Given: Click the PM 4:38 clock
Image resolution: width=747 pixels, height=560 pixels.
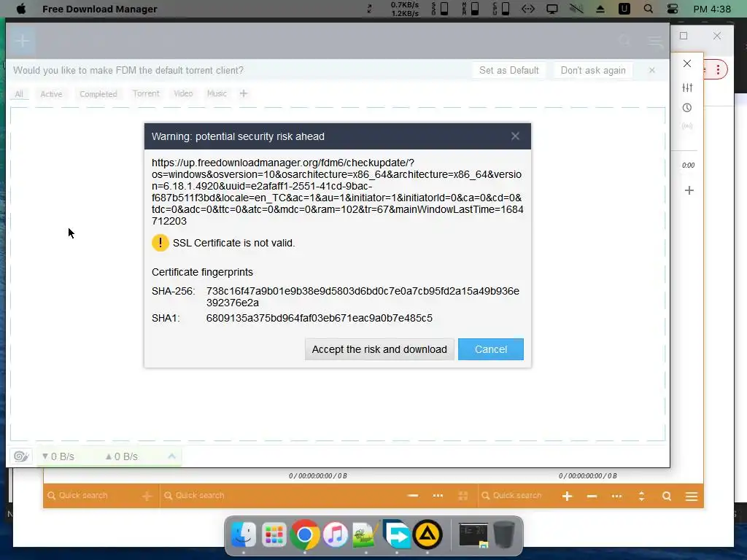Looking at the screenshot, I should pos(712,9).
